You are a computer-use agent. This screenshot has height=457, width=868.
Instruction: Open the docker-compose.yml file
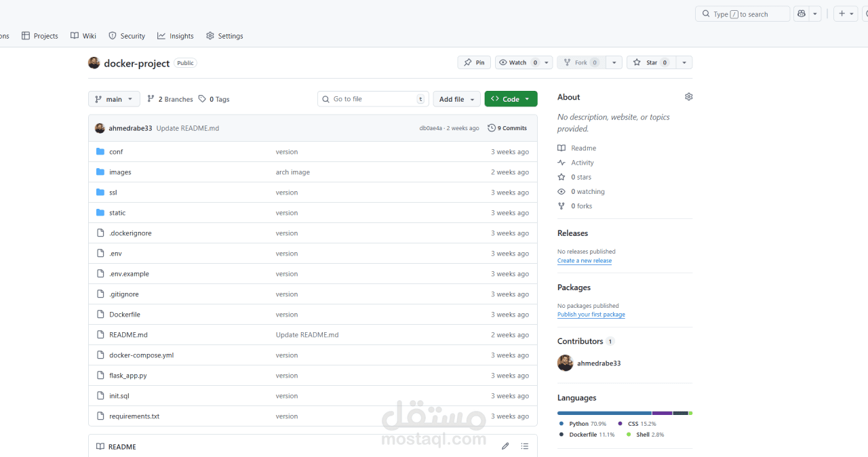[x=142, y=355]
